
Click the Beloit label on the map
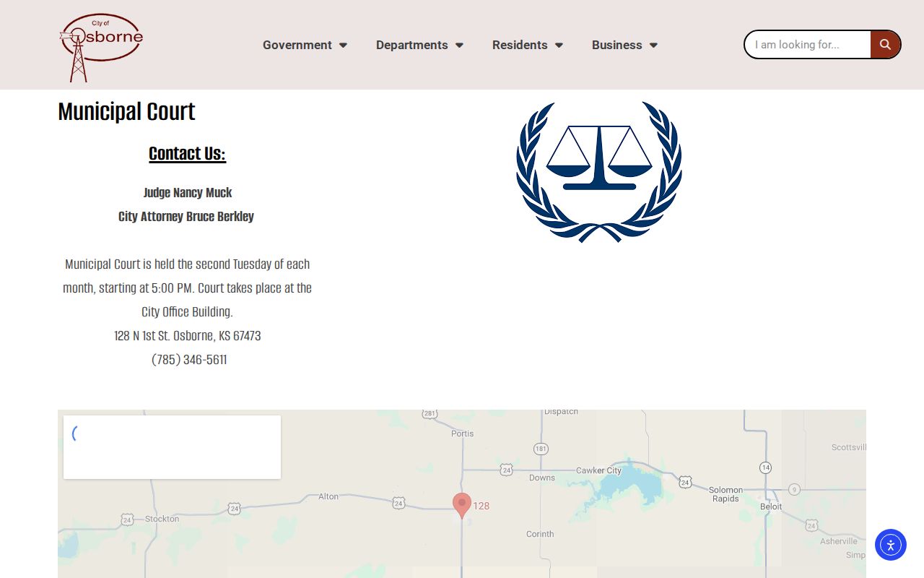coord(771,506)
